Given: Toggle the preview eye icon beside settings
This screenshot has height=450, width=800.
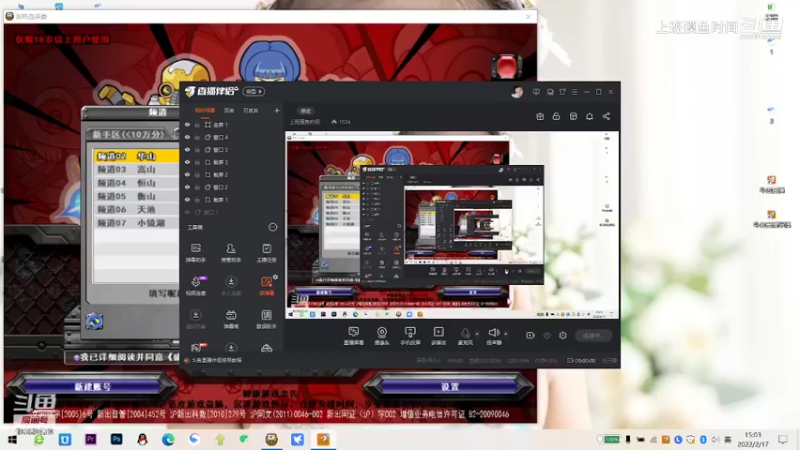Looking at the screenshot, I should (x=546, y=335).
